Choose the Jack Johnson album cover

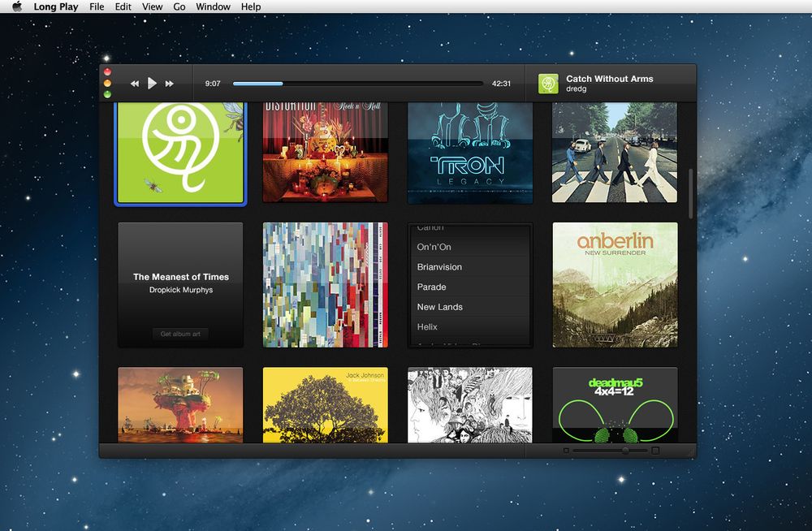(325, 404)
